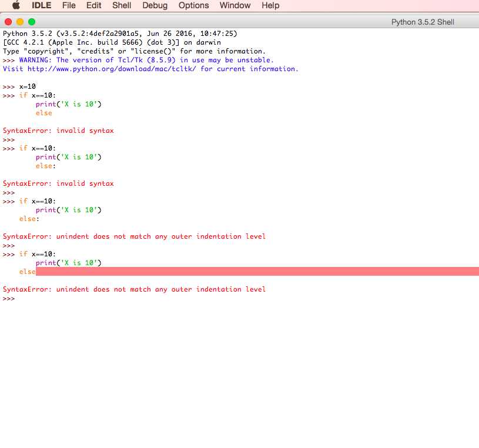This screenshot has width=479, height=448.
Task: Click the python.org tcltk URL text
Action: 112,69
